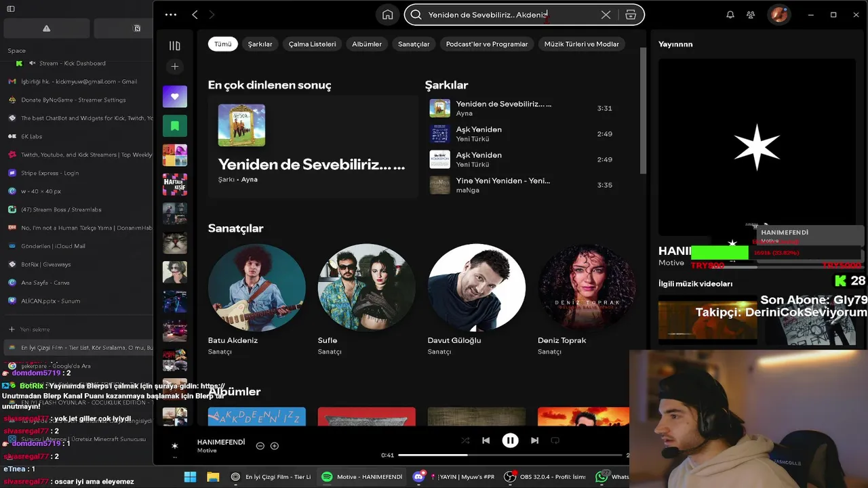Create a playlist with plus button
Screen dimensions: 868x488
click(174, 66)
